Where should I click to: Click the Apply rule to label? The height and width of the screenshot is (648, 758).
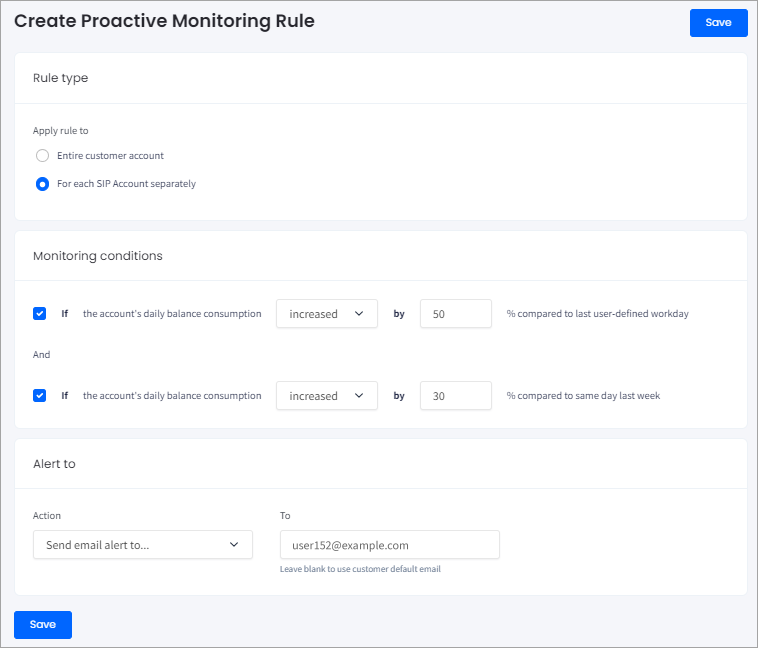(60, 131)
